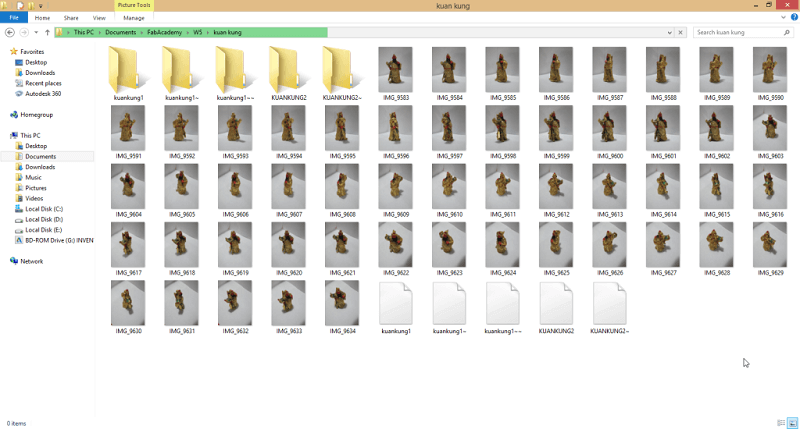Expand the recent locations dropdown arrow

[x=36, y=32]
